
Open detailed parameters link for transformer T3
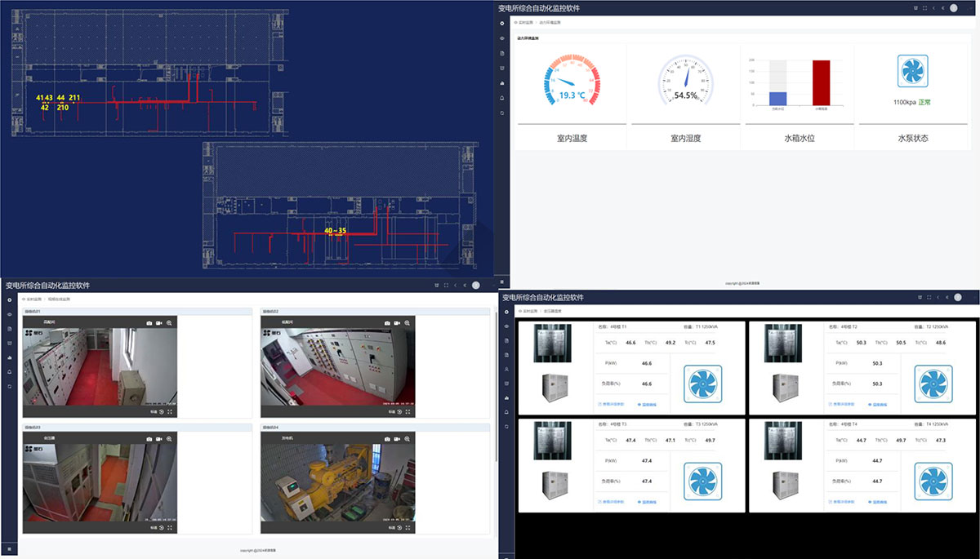[x=612, y=502]
